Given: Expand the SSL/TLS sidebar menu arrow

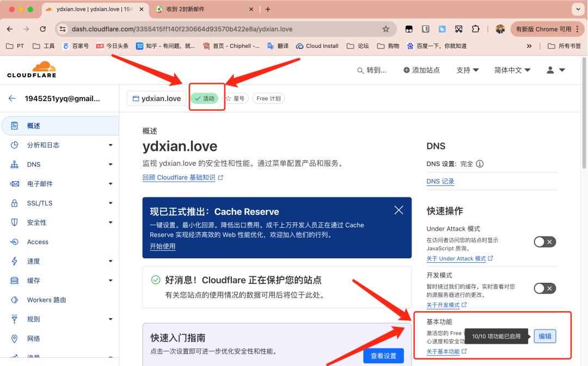Looking at the screenshot, I should pos(110,203).
